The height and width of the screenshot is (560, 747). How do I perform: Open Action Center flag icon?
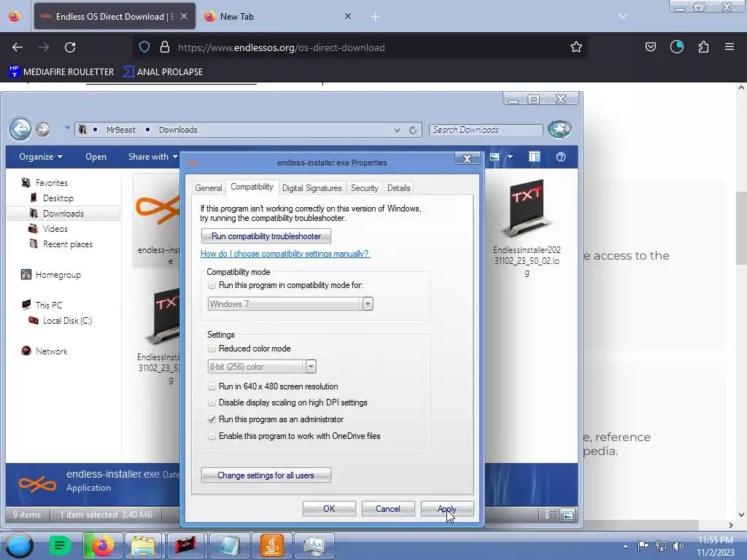643,546
